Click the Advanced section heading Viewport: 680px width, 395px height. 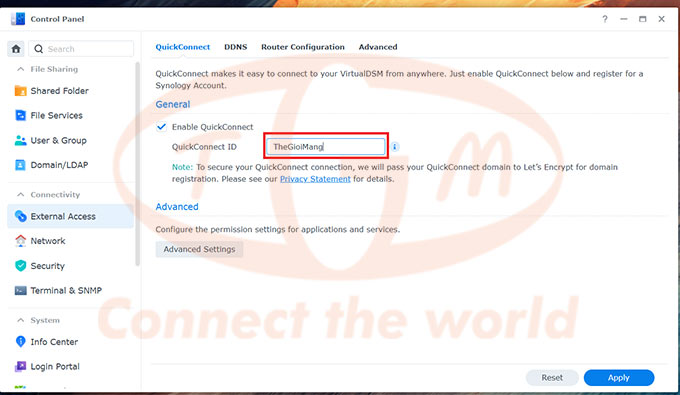coord(177,207)
